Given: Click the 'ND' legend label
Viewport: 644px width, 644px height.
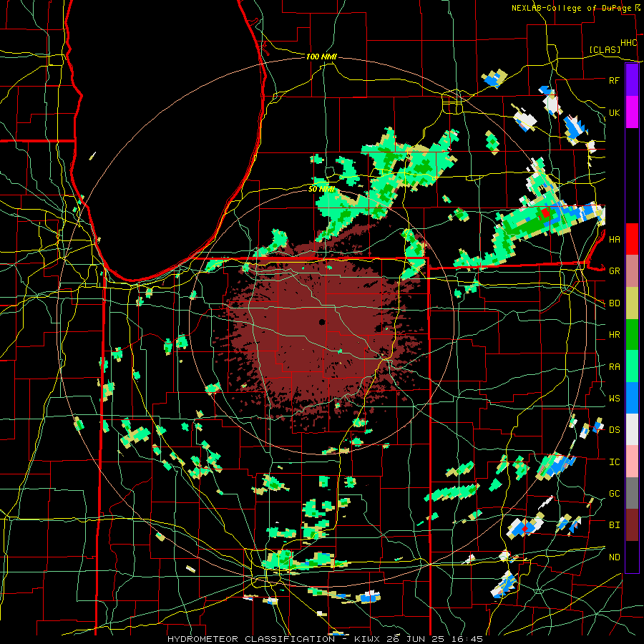Looking at the screenshot, I should pyautogui.click(x=614, y=557).
